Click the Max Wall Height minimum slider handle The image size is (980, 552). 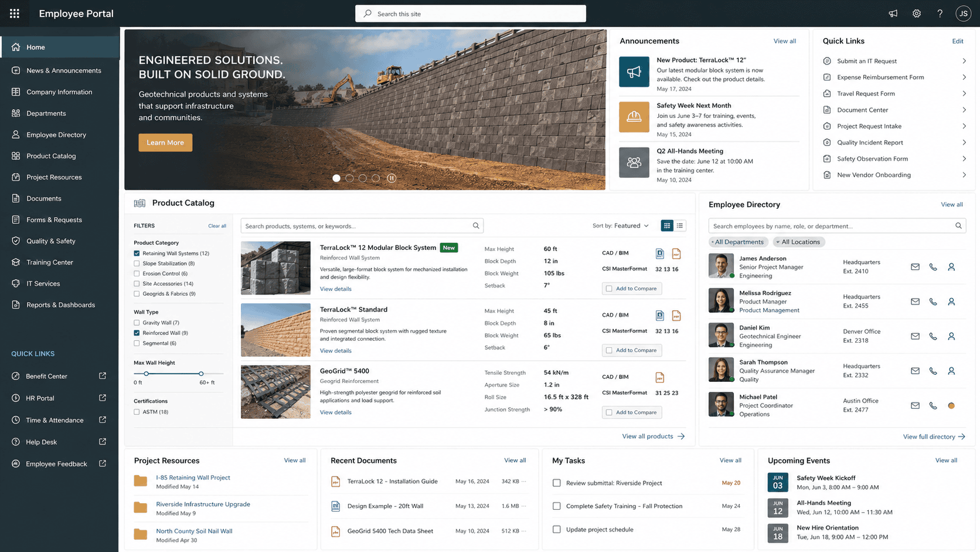[146, 374]
